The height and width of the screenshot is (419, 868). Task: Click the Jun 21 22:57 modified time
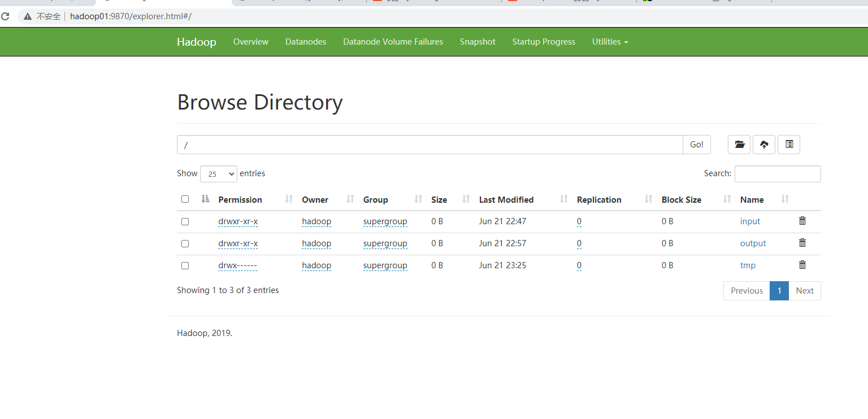pyautogui.click(x=502, y=243)
